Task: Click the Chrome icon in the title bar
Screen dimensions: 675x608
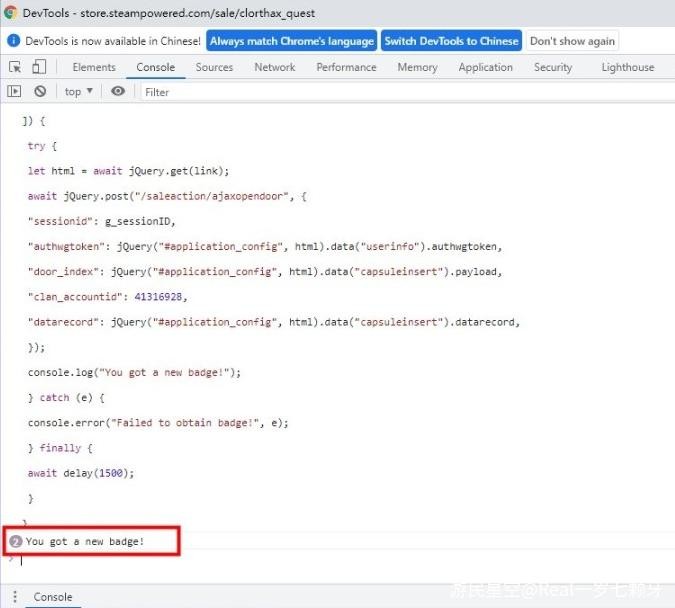Action: [x=11, y=12]
